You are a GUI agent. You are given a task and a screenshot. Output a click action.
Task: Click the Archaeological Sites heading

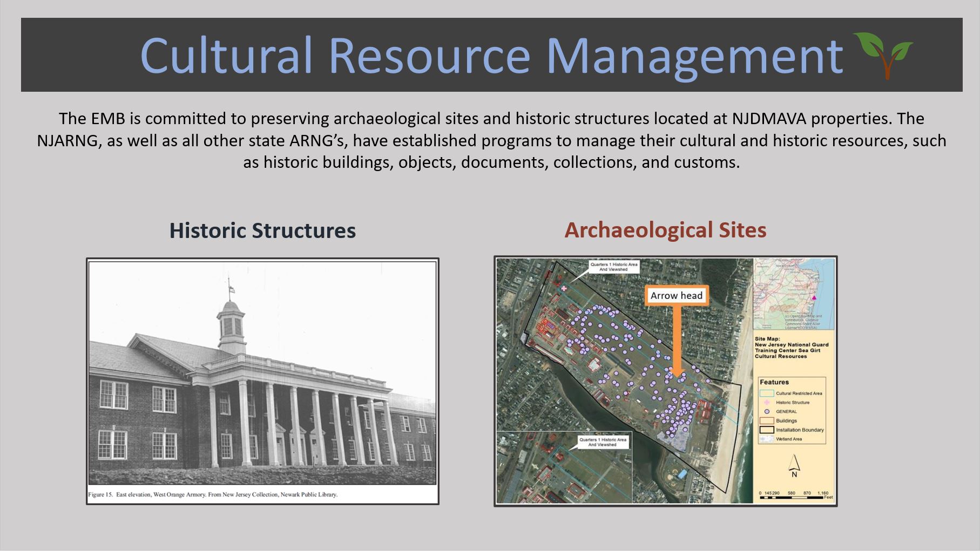pos(665,230)
